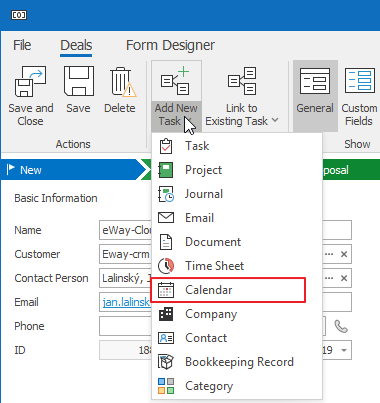Viewport: 380px width, 403px height.
Task: Choose Bookkeeping Record from the dropdown menu
Action: (237, 362)
